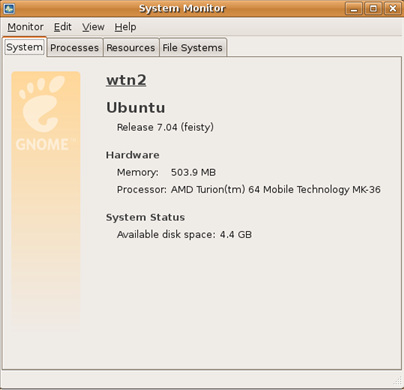Screen dimensions: 404x390
Task: Click the Release 7.04 (feisty) text
Action: tap(165, 127)
